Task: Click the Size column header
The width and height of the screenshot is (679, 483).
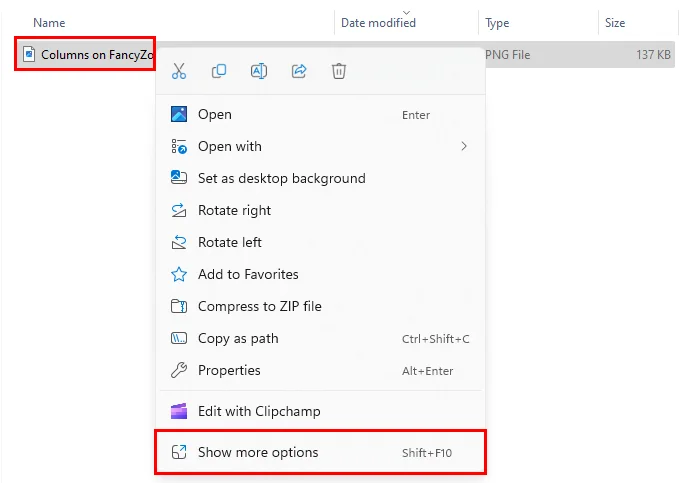Action: tap(615, 22)
